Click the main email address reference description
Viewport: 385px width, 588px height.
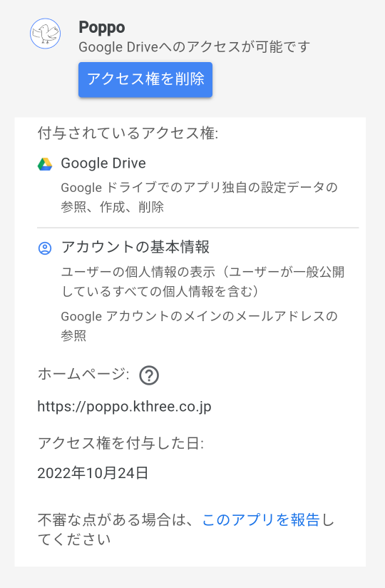(x=199, y=325)
